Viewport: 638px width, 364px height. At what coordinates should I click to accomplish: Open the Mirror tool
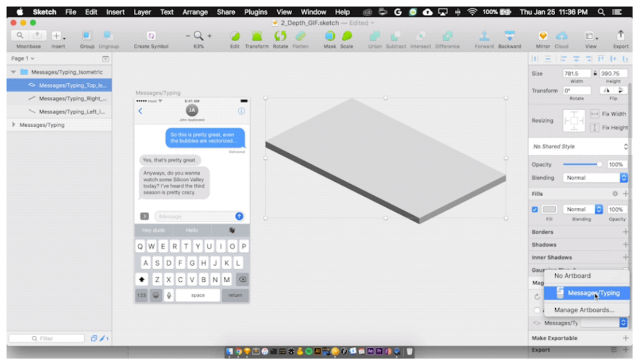[543, 35]
